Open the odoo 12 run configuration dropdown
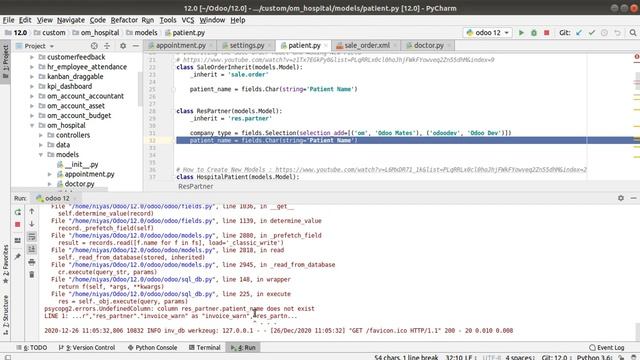 pyautogui.click(x=488, y=33)
